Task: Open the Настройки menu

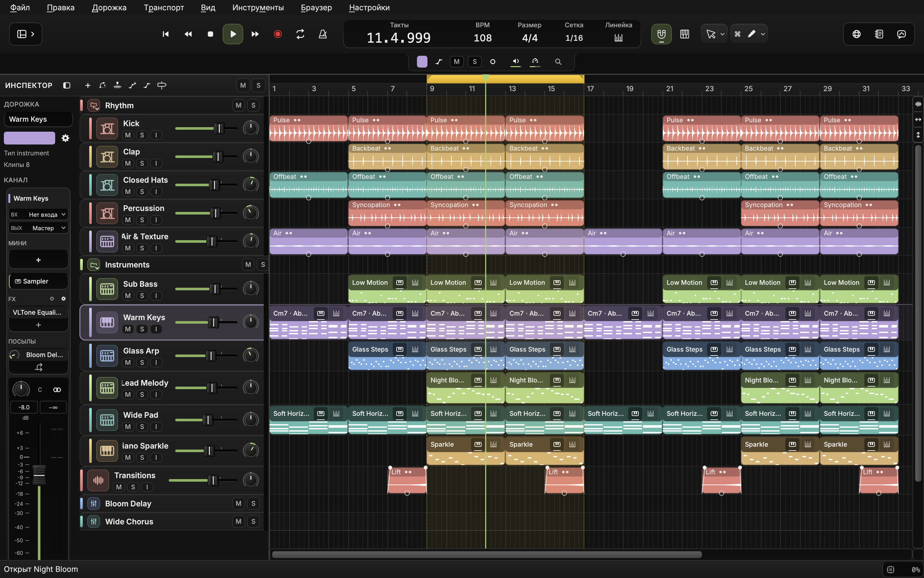Action: [x=369, y=7]
